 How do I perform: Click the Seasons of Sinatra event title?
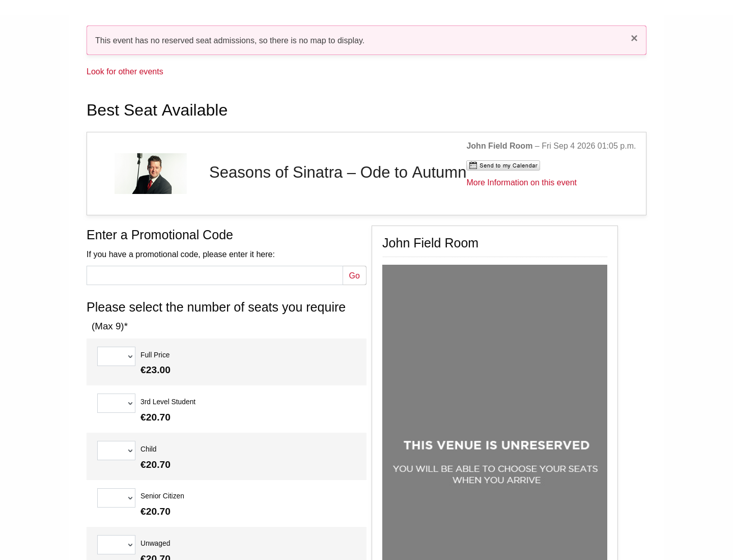click(x=337, y=172)
